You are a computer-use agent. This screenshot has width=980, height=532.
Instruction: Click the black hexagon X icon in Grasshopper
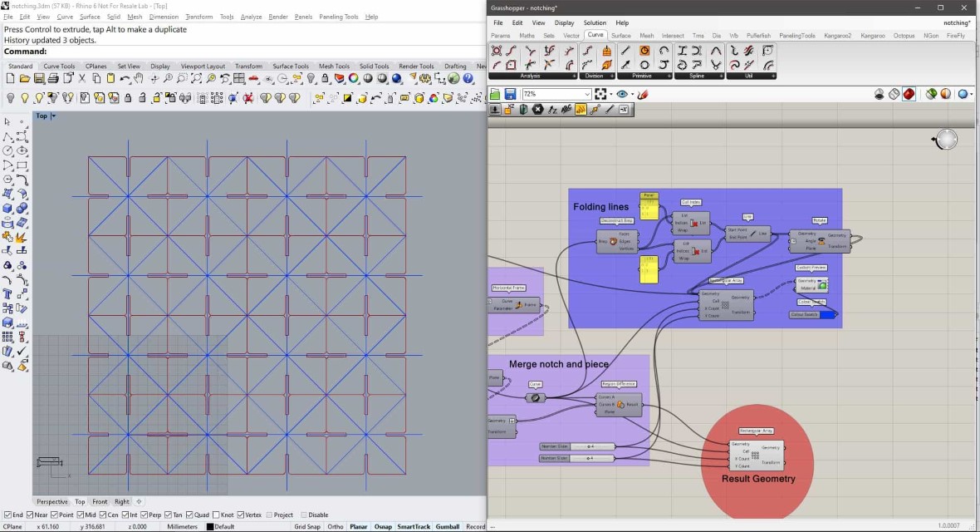[x=537, y=110]
